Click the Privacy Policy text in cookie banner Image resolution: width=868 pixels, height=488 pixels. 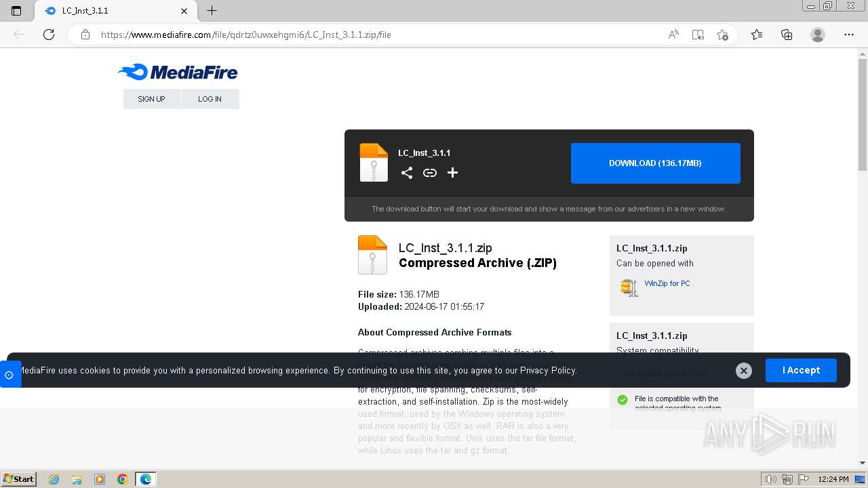pyautogui.click(x=548, y=370)
